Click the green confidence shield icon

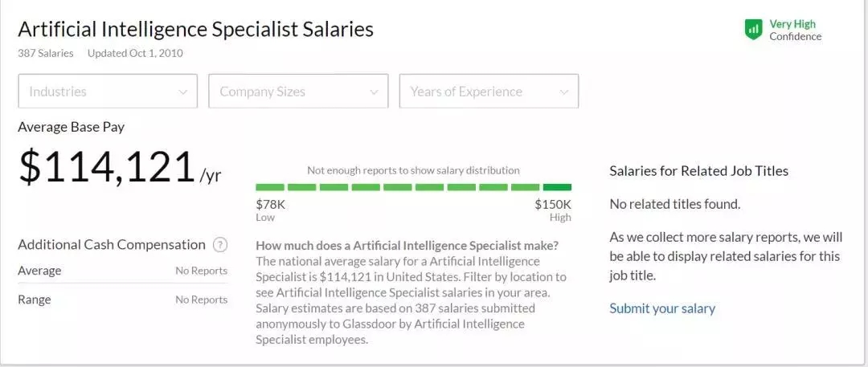(x=753, y=30)
